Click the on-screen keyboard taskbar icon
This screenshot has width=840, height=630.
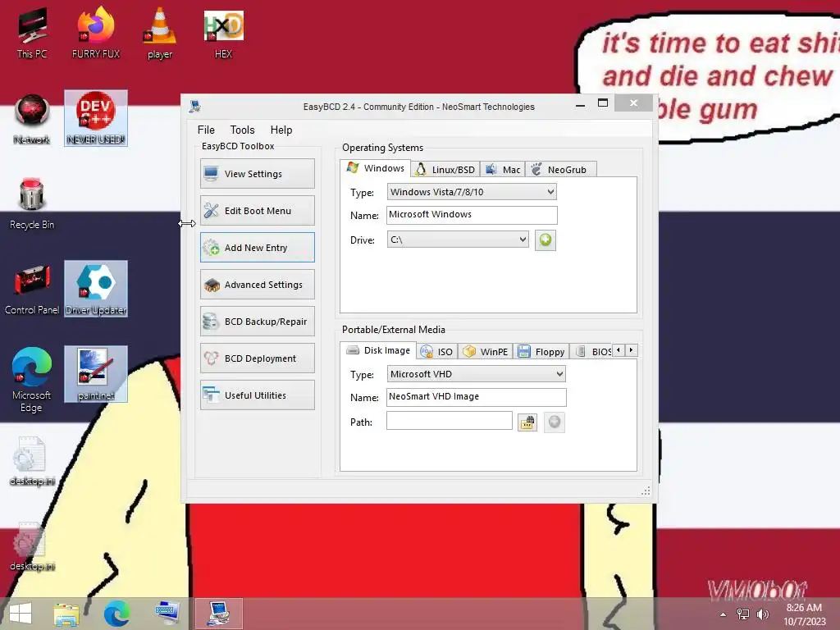167,614
